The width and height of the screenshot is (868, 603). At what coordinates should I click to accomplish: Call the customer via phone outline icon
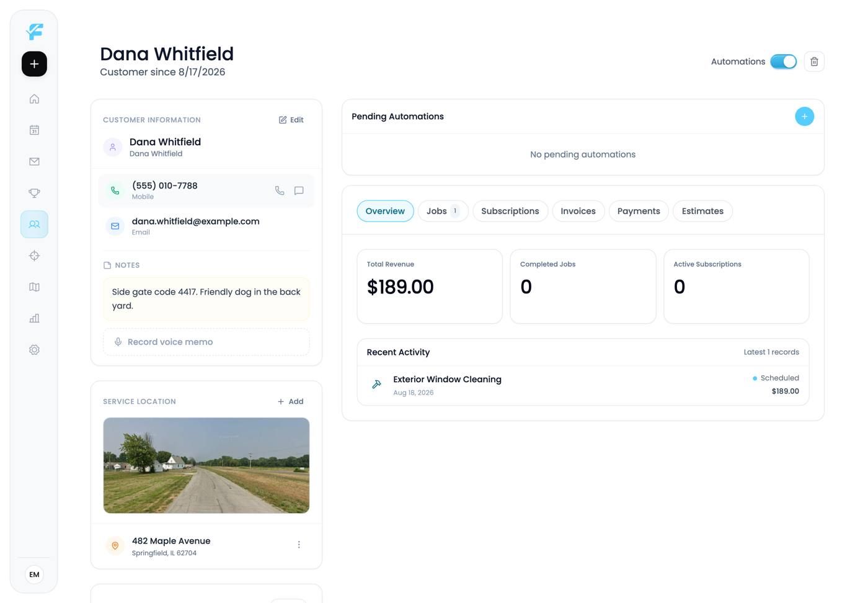point(280,190)
